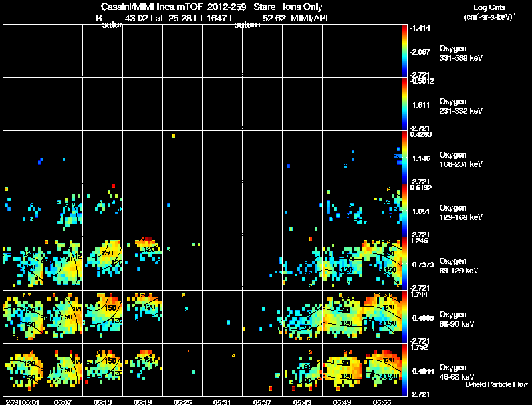Click the 05:07 panel in Oxygen 46-68 keV row
Screen dimensions: 532x405
click(x=63, y=370)
